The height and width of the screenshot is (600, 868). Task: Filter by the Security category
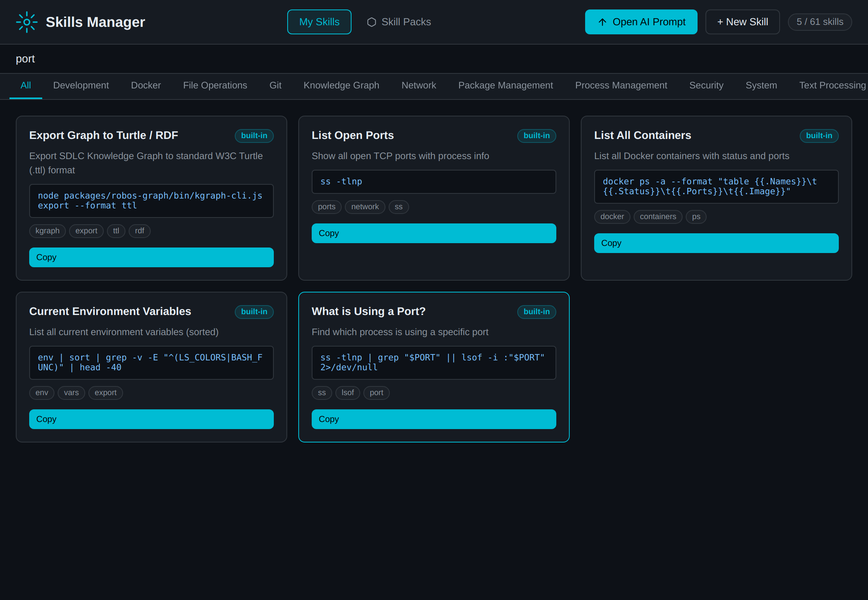click(706, 86)
